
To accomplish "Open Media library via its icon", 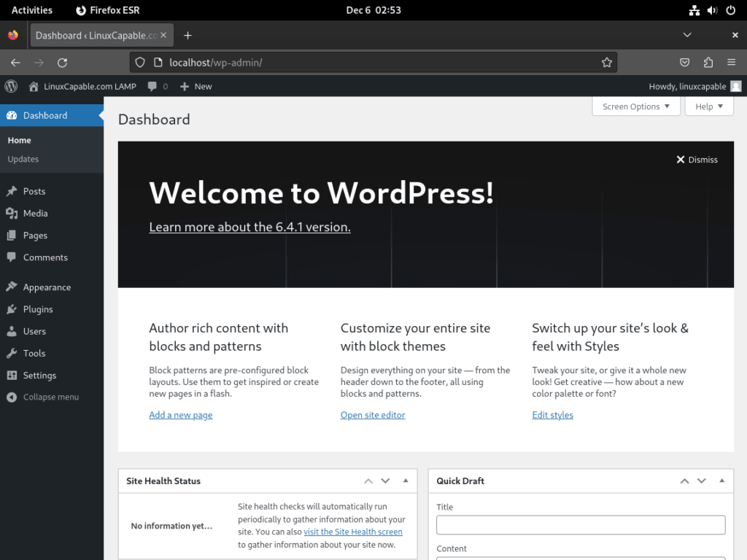I will (x=13, y=213).
